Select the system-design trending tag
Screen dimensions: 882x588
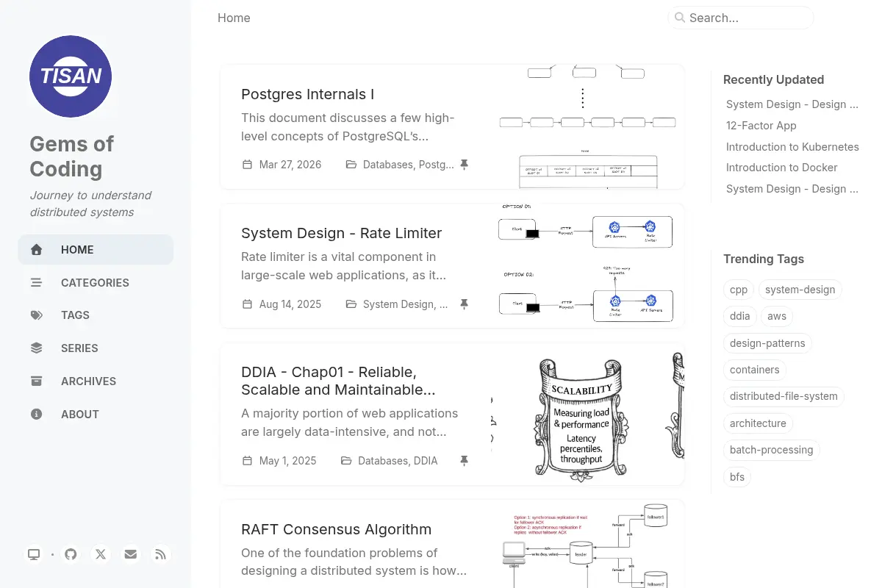pyautogui.click(x=800, y=290)
